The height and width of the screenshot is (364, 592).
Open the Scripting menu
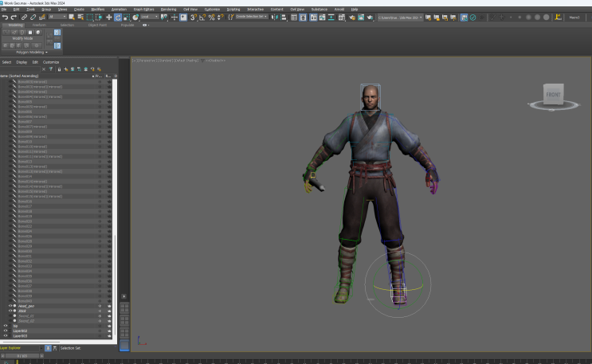pos(233,9)
